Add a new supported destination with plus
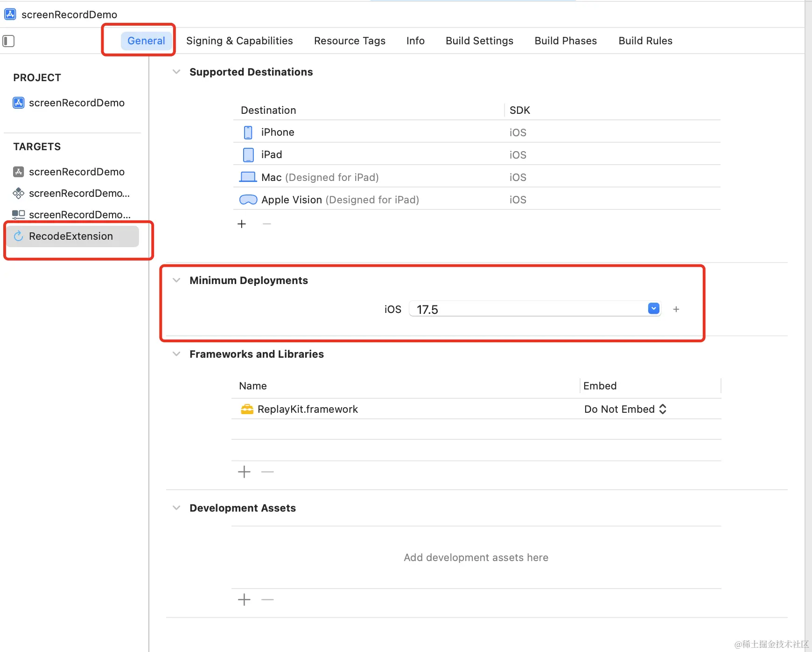 point(242,224)
